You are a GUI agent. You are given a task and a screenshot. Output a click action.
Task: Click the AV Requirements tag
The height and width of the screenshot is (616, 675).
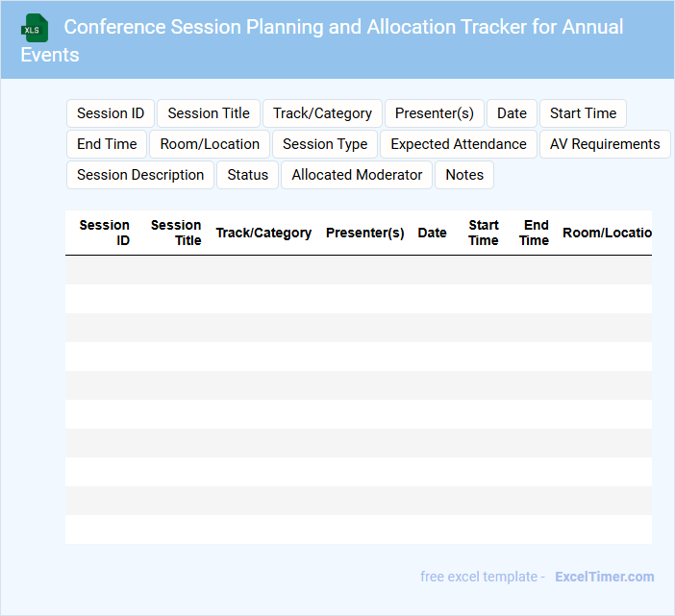605,144
